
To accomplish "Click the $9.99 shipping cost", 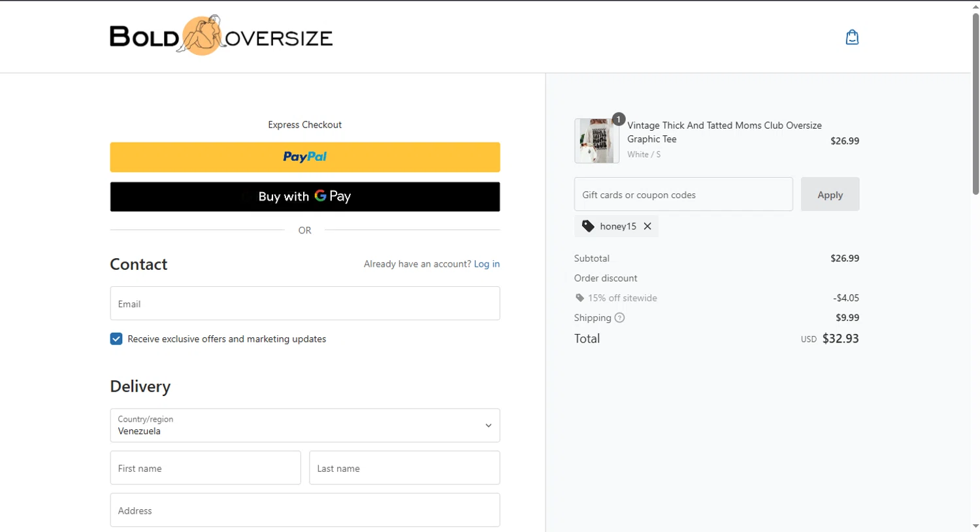I will click(847, 318).
